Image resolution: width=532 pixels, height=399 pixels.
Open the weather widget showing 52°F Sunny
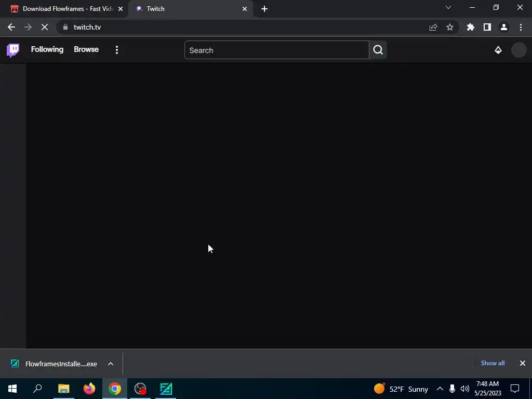401,389
